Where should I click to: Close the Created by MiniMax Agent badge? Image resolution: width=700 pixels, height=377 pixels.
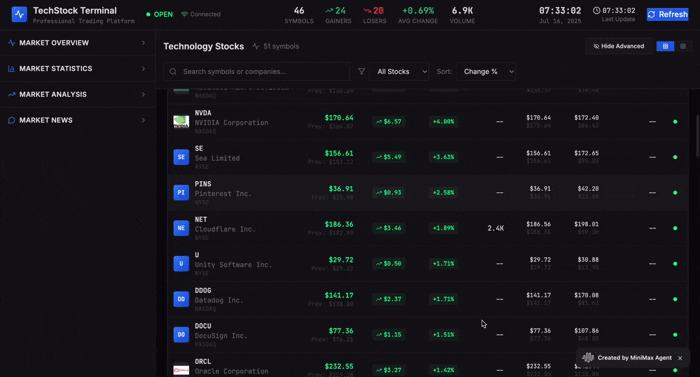(x=680, y=358)
